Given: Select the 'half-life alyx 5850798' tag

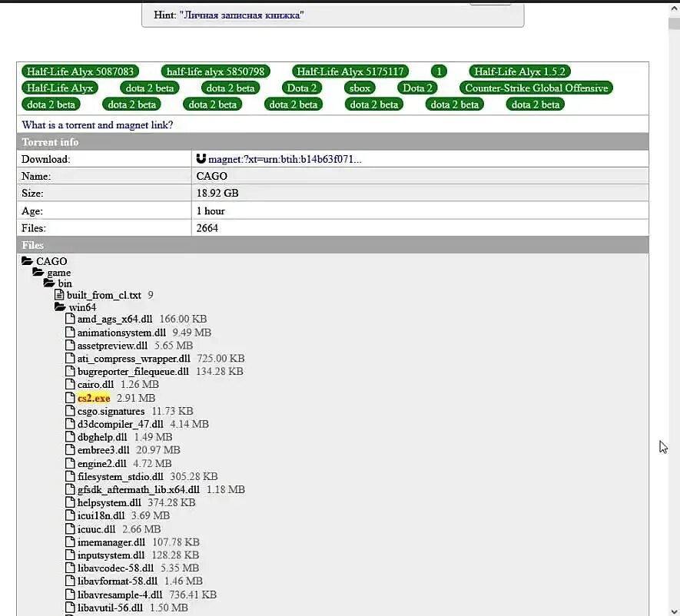Looking at the screenshot, I should 216,71.
